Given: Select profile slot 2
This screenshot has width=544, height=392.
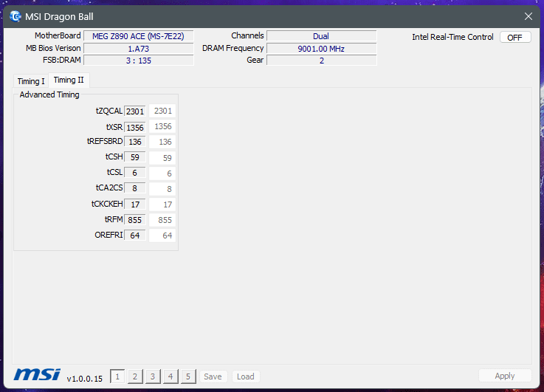Looking at the screenshot, I should pos(135,376).
